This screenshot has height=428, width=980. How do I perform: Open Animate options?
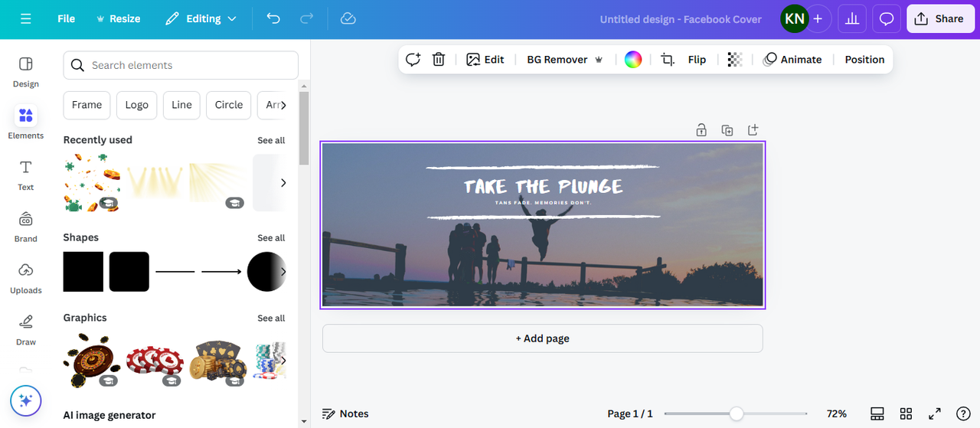[x=792, y=60]
